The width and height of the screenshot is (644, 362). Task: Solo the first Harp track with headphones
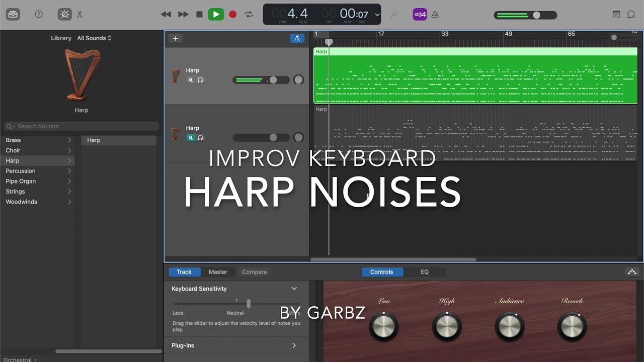point(200,80)
